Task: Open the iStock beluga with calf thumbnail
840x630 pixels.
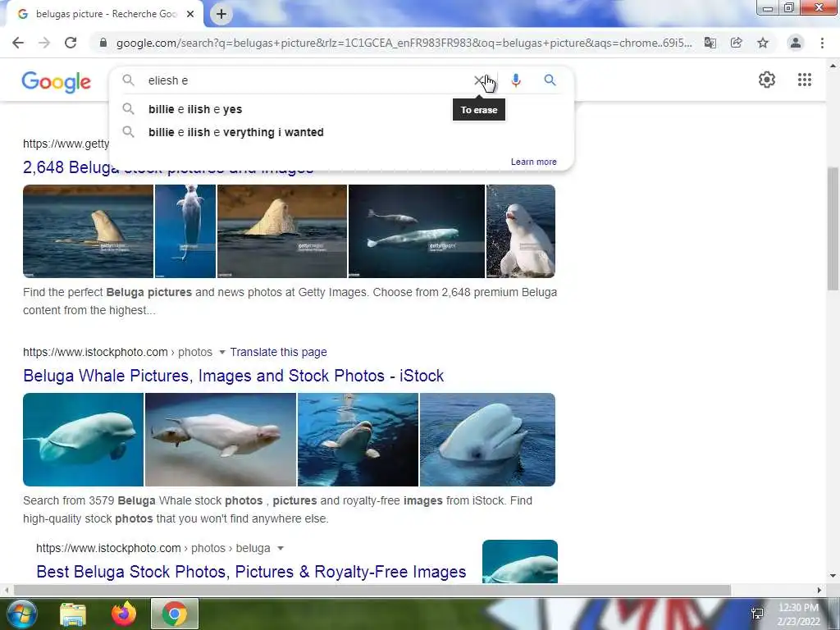Action: (x=221, y=440)
